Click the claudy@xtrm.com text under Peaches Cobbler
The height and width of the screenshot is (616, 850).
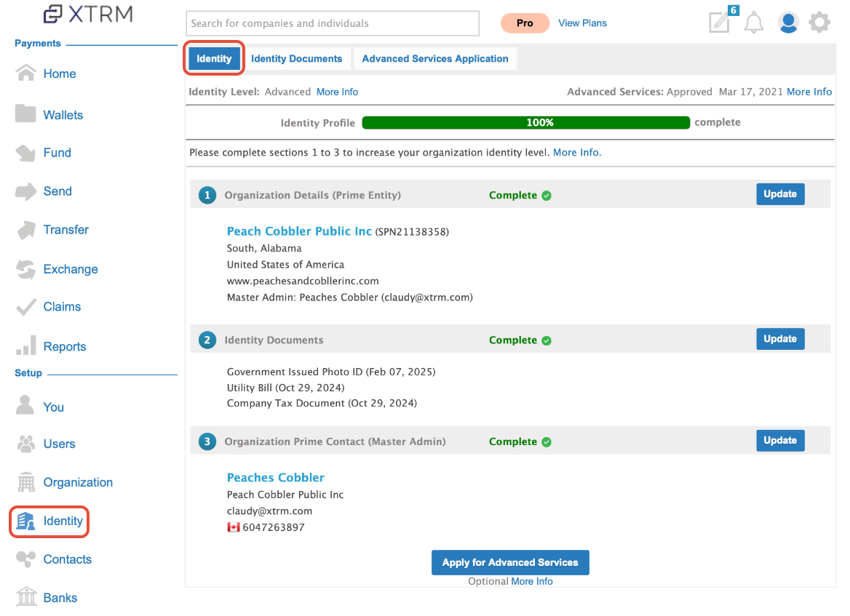[x=269, y=511]
